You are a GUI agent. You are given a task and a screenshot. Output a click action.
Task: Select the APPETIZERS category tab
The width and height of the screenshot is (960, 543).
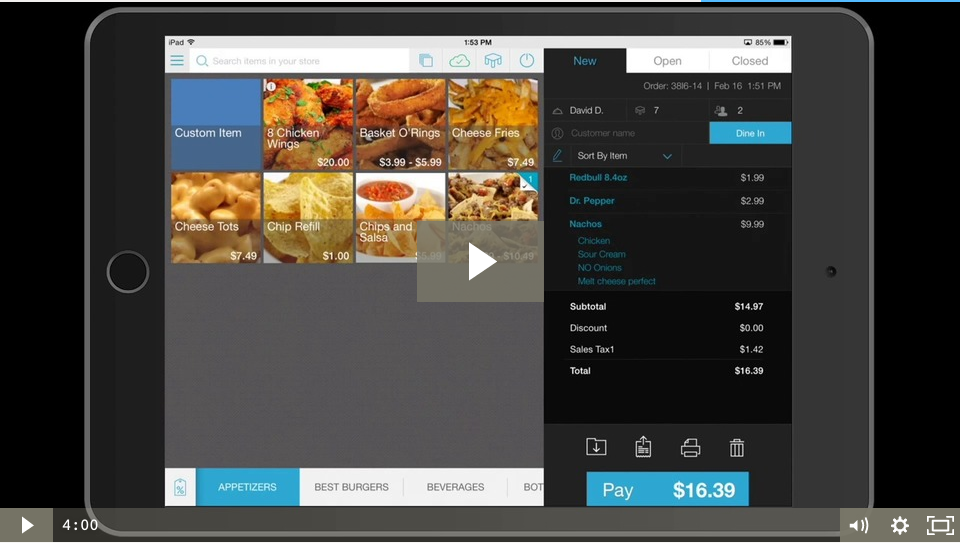[247, 487]
